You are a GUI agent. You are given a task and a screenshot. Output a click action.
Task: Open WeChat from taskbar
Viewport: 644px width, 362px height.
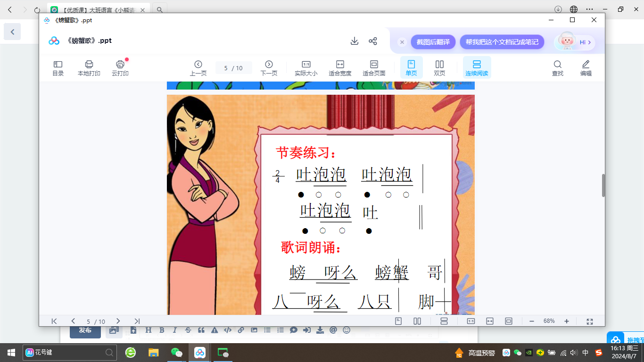(176, 353)
